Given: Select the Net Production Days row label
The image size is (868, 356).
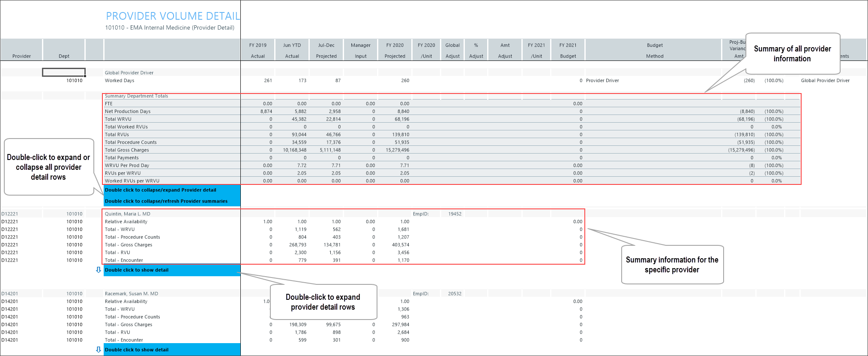Looking at the screenshot, I should coord(128,112).
